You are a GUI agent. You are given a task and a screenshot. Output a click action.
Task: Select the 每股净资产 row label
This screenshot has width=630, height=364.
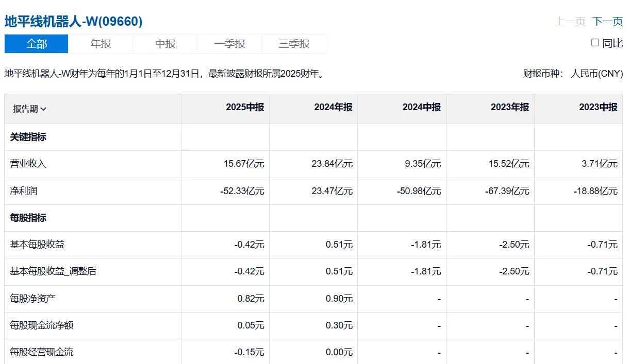[32, 298]
